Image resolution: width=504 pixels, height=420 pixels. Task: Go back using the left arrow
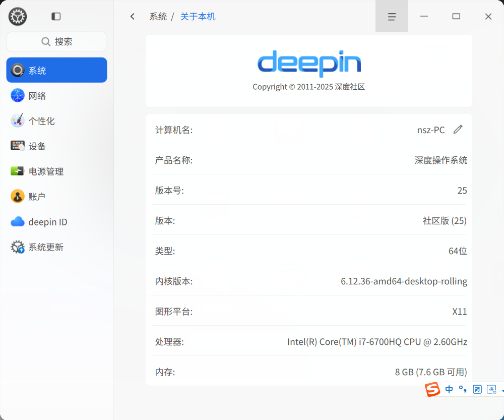[133, 17]
